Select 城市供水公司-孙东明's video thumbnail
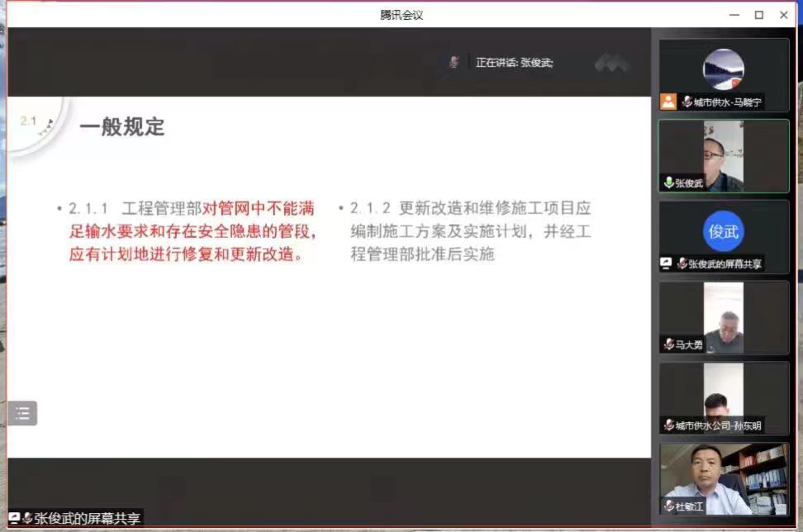803x532 pixels. pyautogui.click(x=724, y=397)
